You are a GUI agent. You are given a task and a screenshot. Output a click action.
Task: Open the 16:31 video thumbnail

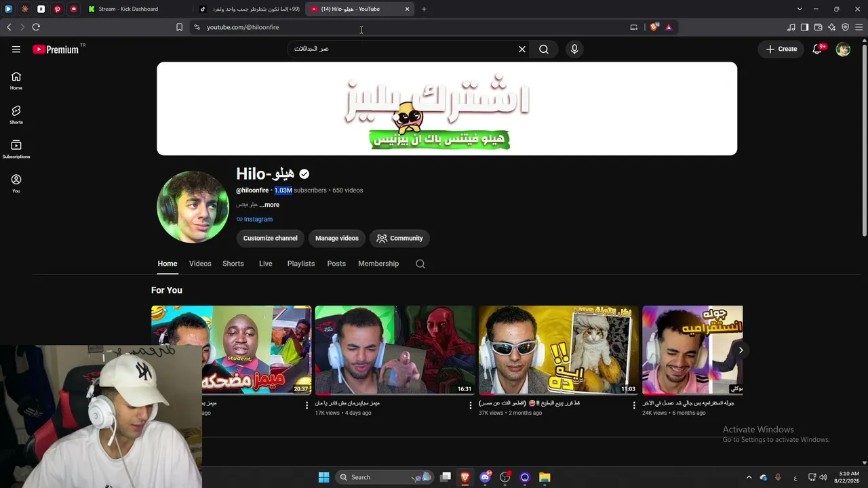point(395,350)
